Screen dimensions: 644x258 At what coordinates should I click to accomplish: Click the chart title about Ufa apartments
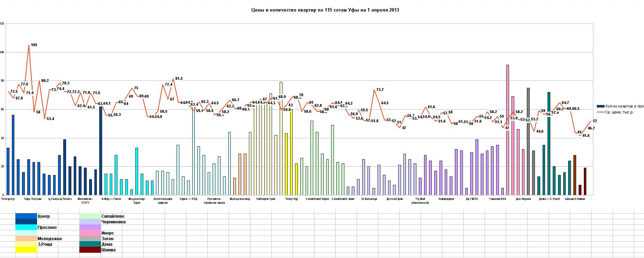325,10
